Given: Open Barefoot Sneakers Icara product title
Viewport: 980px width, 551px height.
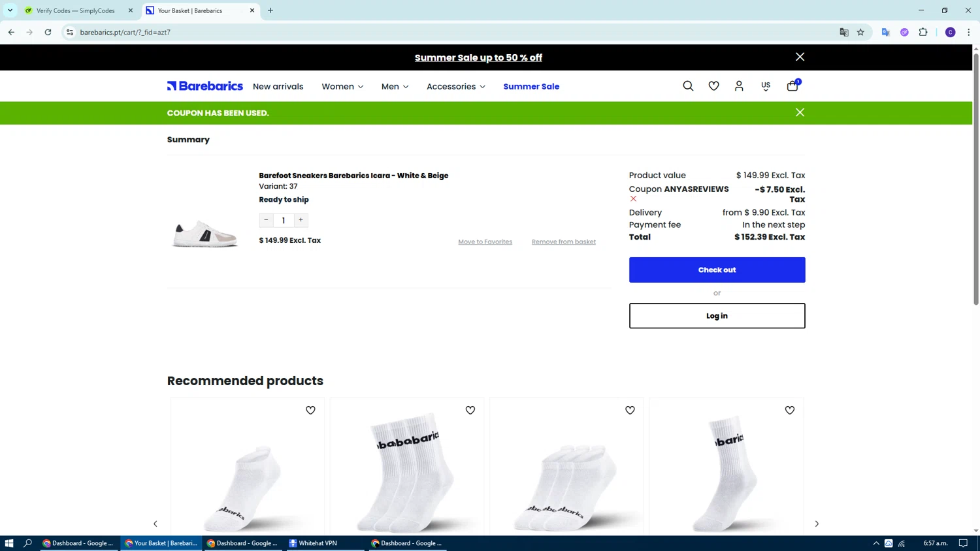Looking at the screenshot, I should pos(353,176).
